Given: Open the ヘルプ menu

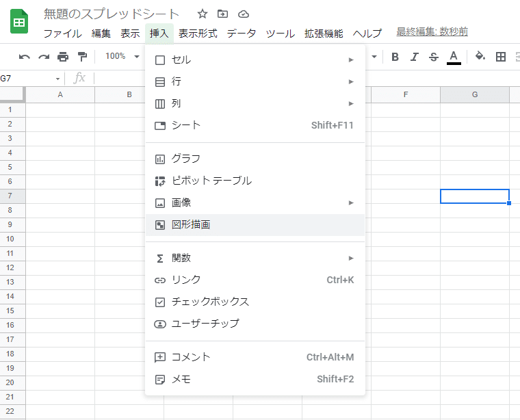Looking at the screenshot, I should click(367, 34).
